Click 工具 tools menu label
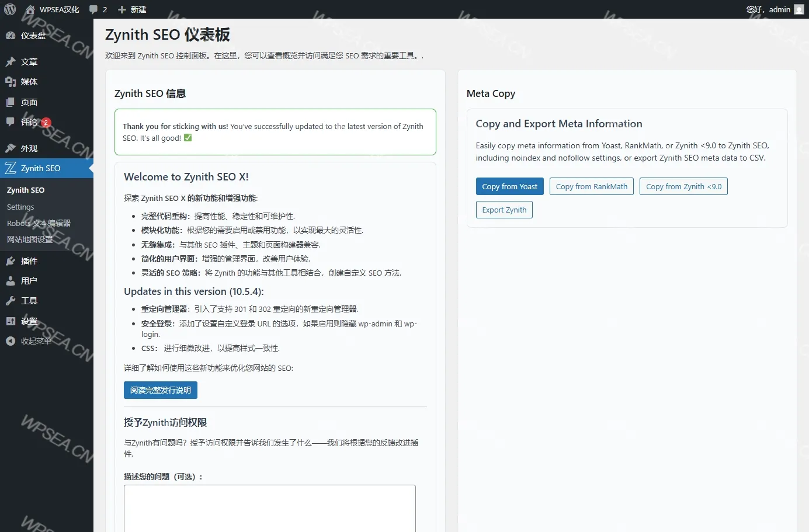Image resolution: width=809 pixels, height=532 pixels. tap(29, 301)
